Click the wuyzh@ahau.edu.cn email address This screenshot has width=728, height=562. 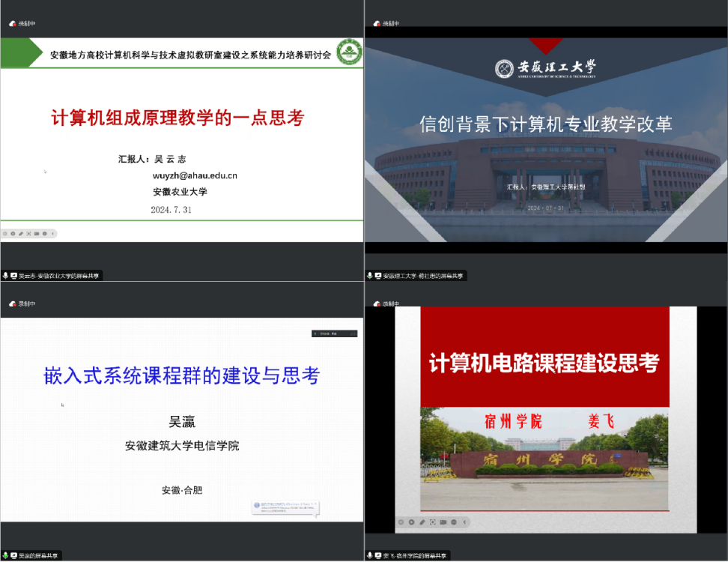(x=195, y=175)
